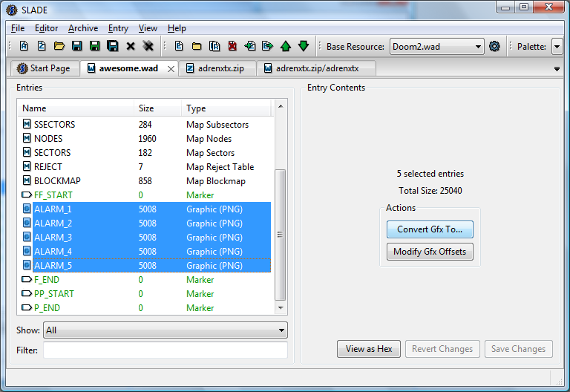The height and width of the screenshot is (392, 570).
Task: Click the ALARM_1 graphic icon
Action: pos(27,209)
